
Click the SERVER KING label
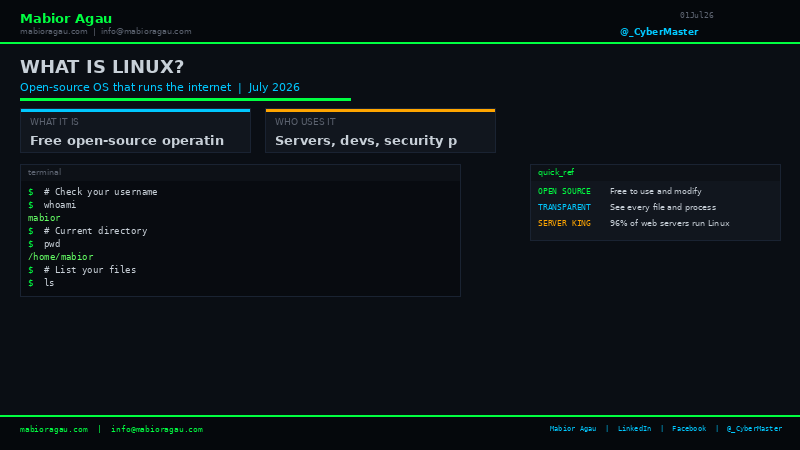(x=564, y=223)
